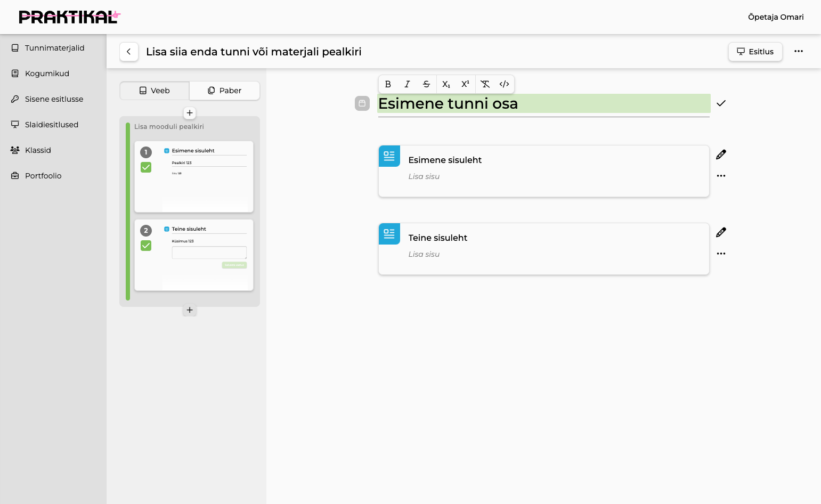Click the Praktikal logo
This screenshot has height=504, width=821.
pos(70,17)
